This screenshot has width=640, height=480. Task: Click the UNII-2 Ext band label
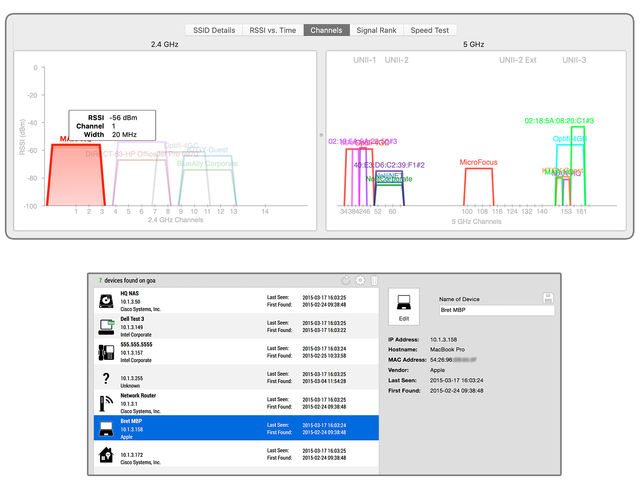pyautogui.click(x=518, y=60)
